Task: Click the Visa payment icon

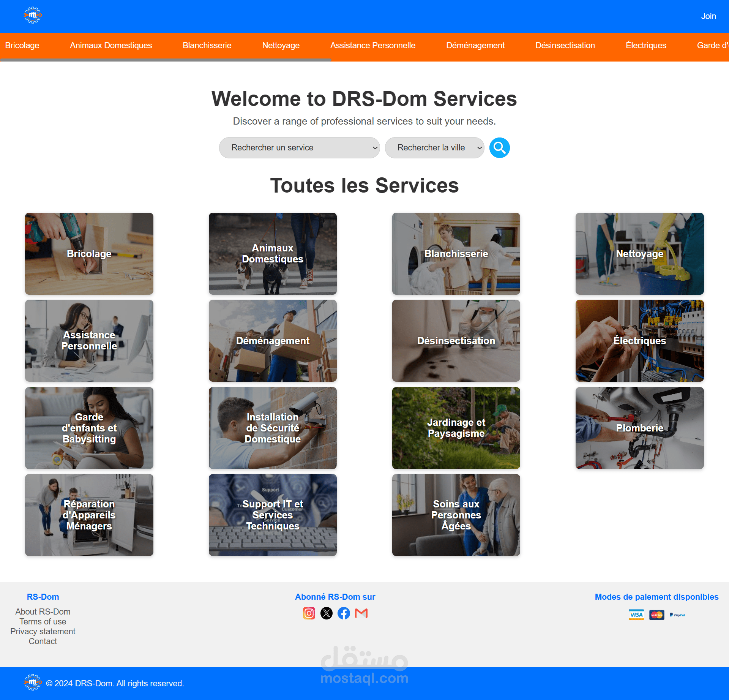Action: [636, 615]
